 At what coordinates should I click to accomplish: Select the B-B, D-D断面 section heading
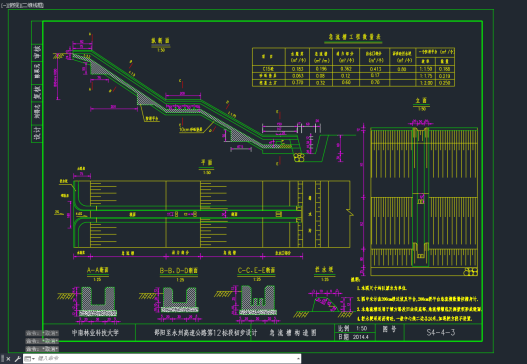pos(178,271)
